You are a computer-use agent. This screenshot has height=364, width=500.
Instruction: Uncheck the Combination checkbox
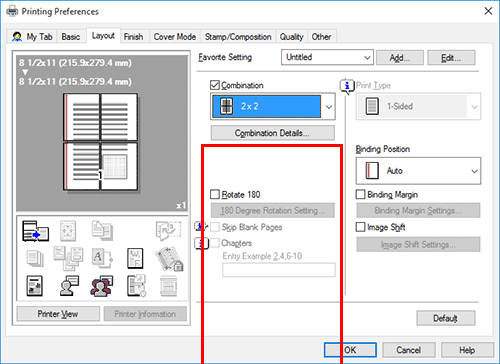215,85
